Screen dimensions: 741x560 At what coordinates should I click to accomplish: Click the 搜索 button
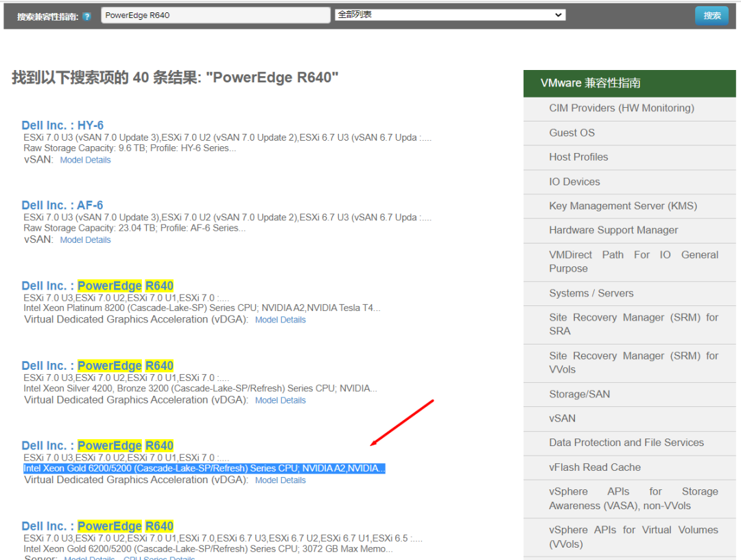[x=711, y=16]
